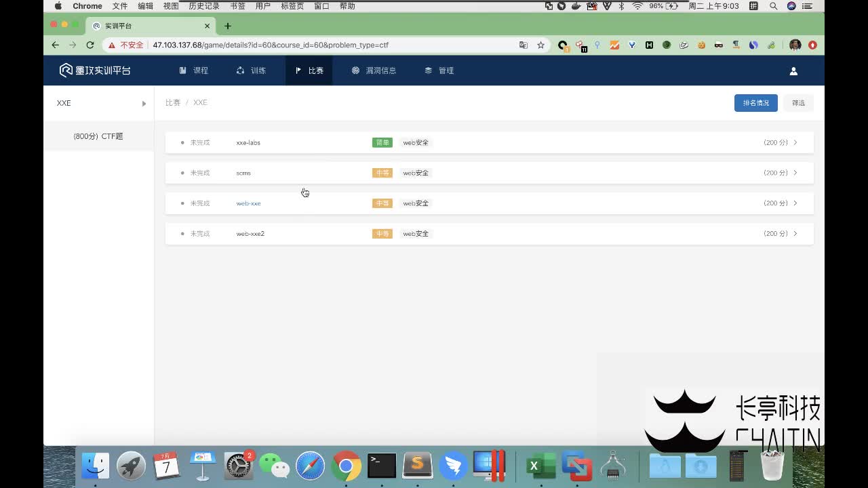The height and width of the screenshot is (488, 868).
Task: Click the 简单 difficulty tag on xxe-labs
Action: tap(382, 143)
